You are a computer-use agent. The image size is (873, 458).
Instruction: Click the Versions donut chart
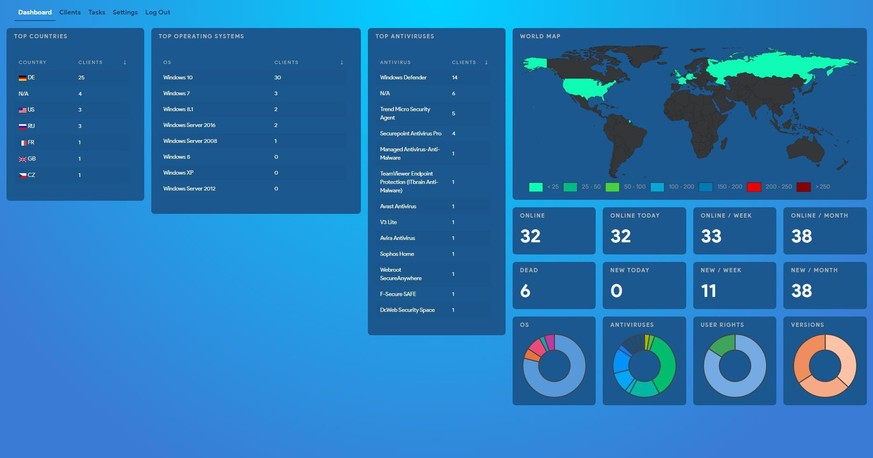click(825, 366)
